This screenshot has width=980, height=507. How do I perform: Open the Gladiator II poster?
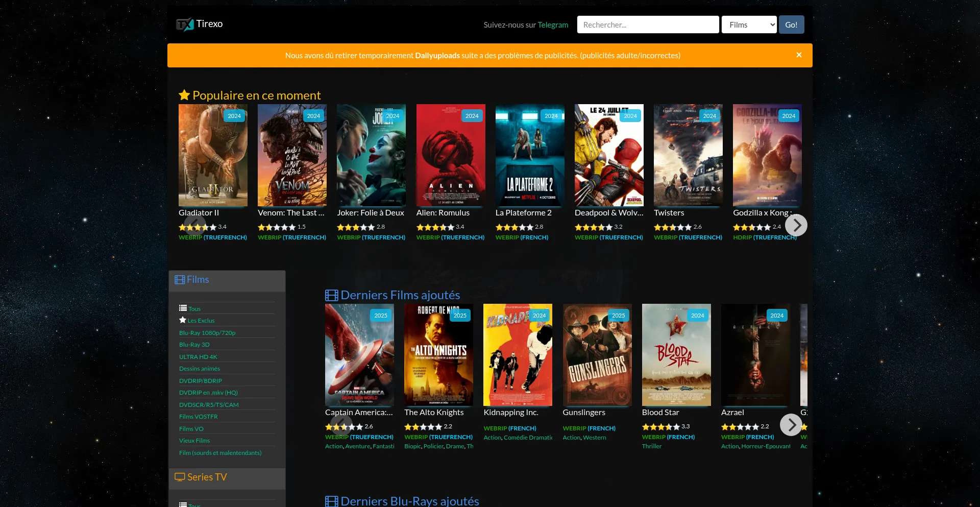[213, 155]
